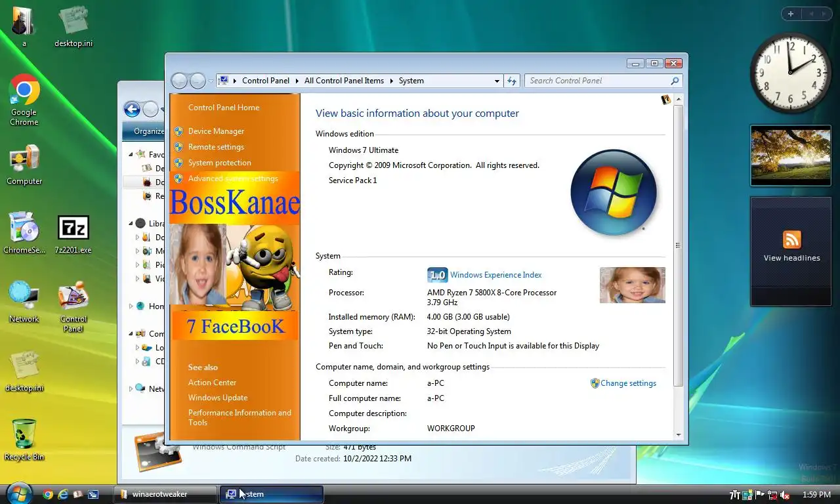Click the muted volume tray icon
This screenshot has height=504, width=840.
785,495
